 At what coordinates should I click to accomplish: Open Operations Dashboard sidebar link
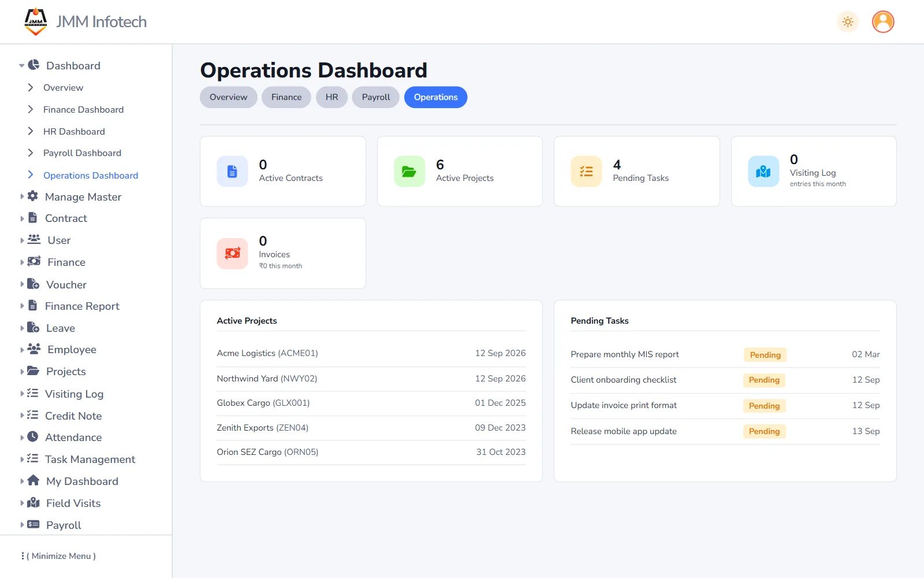(91, 175)
